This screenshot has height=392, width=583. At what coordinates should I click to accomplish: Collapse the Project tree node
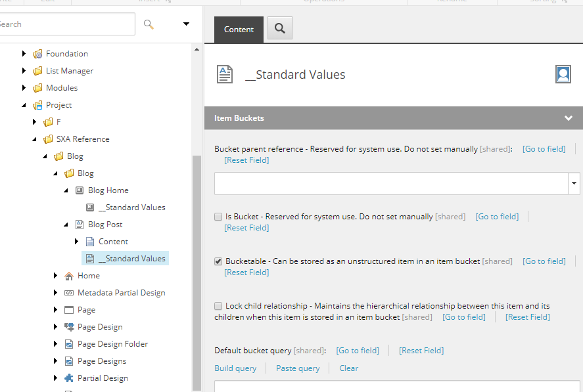point(24,105)
